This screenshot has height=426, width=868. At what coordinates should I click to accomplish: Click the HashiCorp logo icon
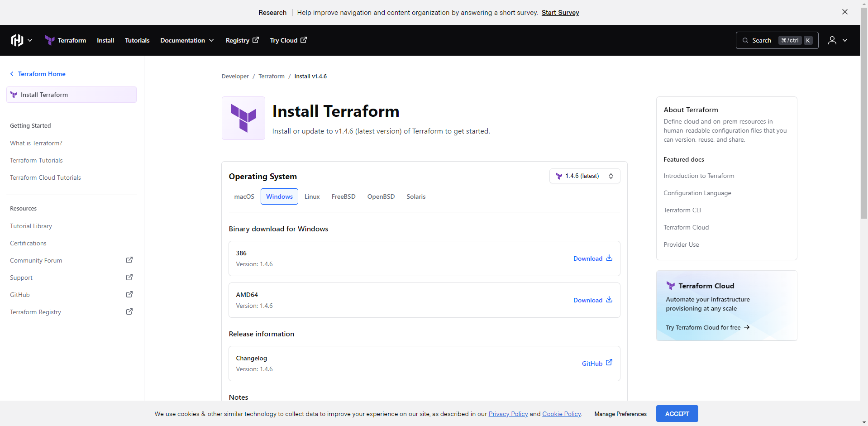click(x=17, y=40)
